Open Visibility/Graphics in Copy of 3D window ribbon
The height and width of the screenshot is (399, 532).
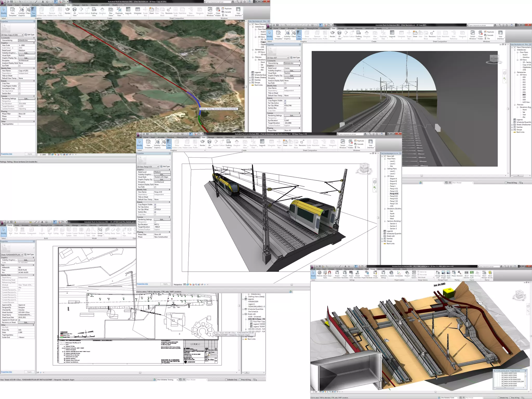tap(22, 12)
